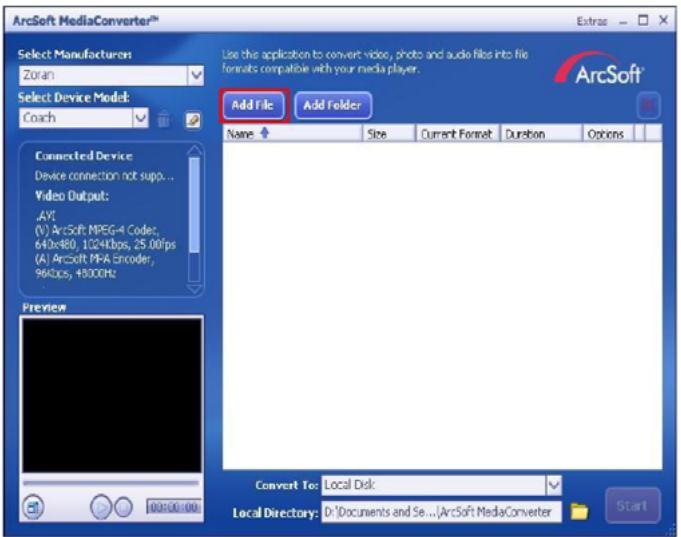Open the Convert To dropdown
Image resolution: width=681 pixels, height=537 pixels.
tap(554, 485)
